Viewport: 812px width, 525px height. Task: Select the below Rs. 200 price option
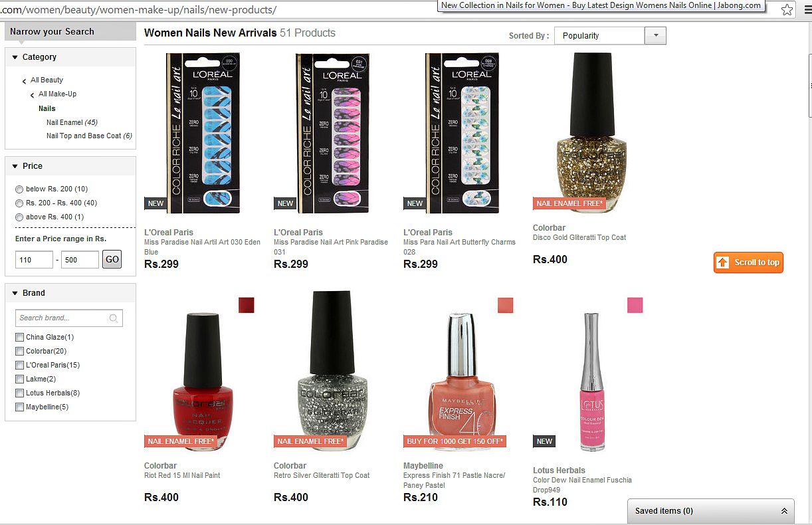pyautogui.click(x=19, y=189)
